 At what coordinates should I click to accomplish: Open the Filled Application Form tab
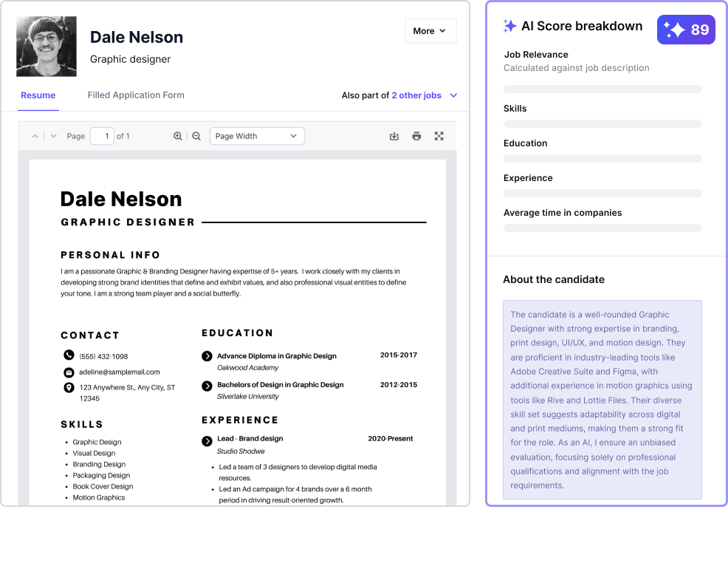coord(136,95)
